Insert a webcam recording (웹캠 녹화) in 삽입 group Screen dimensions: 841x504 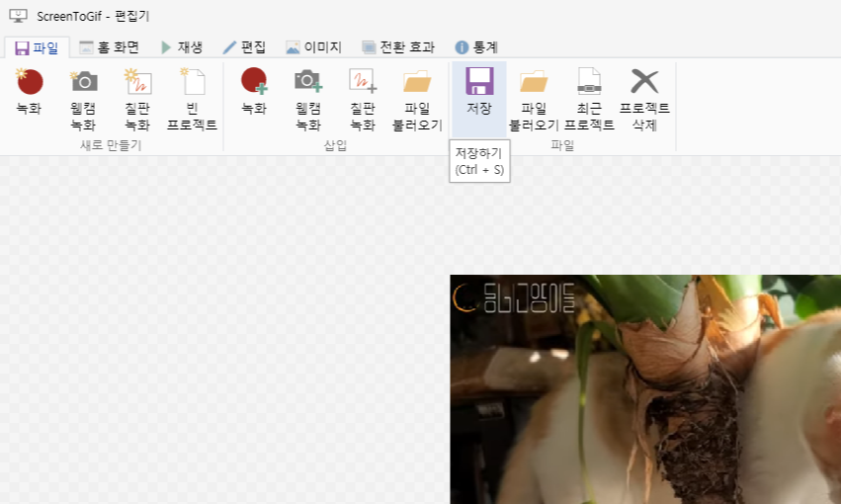308,99
